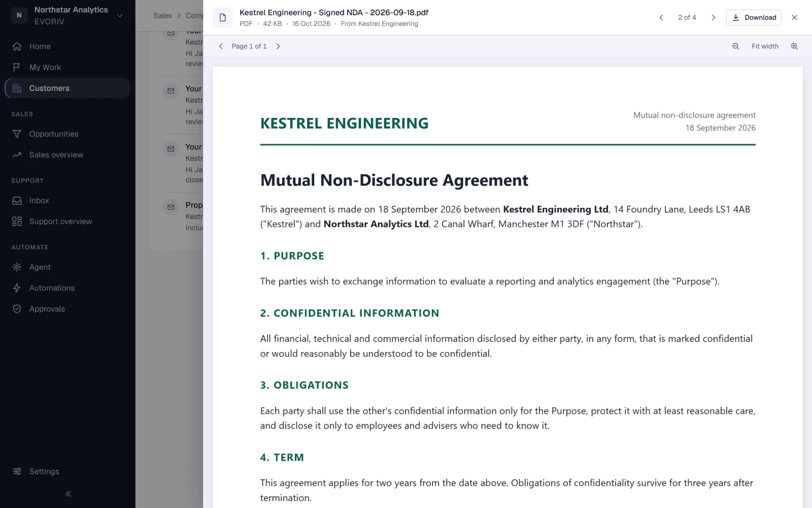Select Customers in the sidebar

pyautogui.click(x=67, y=88)
